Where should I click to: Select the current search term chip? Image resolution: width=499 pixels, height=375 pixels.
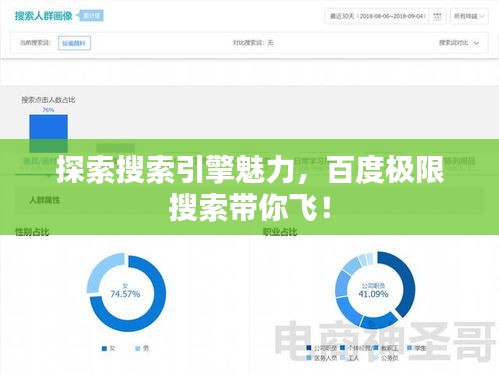[x=74, y=43]
